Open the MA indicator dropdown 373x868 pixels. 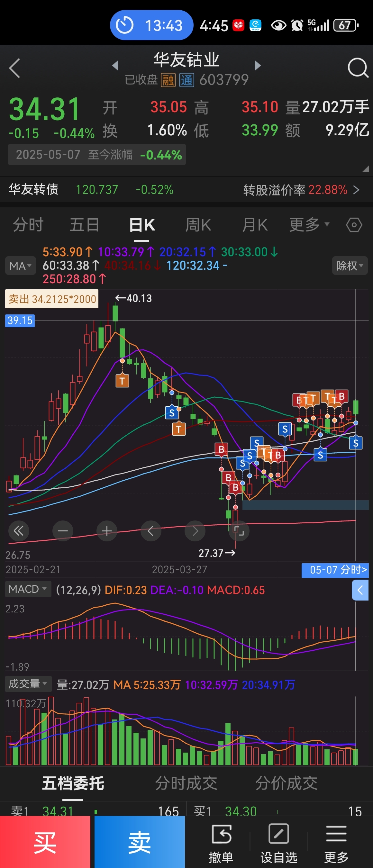coord(20,266)
